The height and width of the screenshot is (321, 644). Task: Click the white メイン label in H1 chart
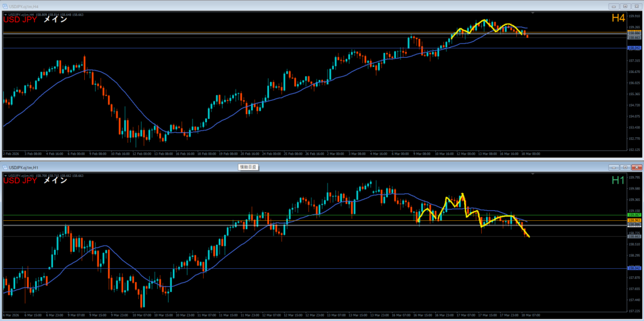pyautogui.click(x=55, y=181)
